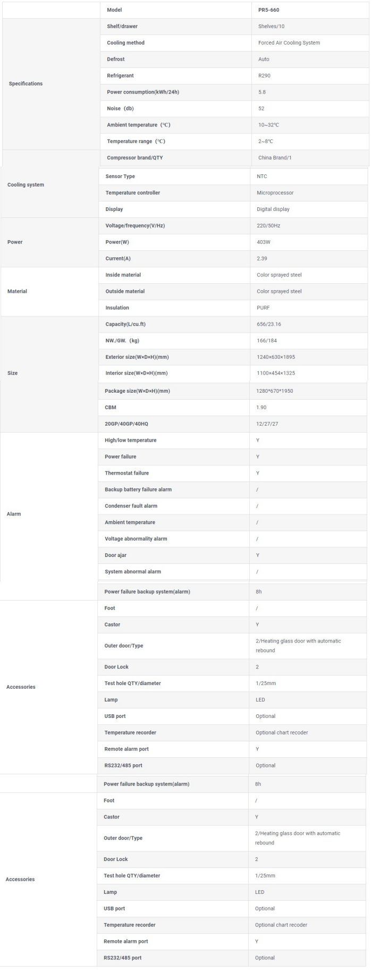Select the Forced Air Cooling System value
Screen dimensions: 372x980
click(289, 43)
